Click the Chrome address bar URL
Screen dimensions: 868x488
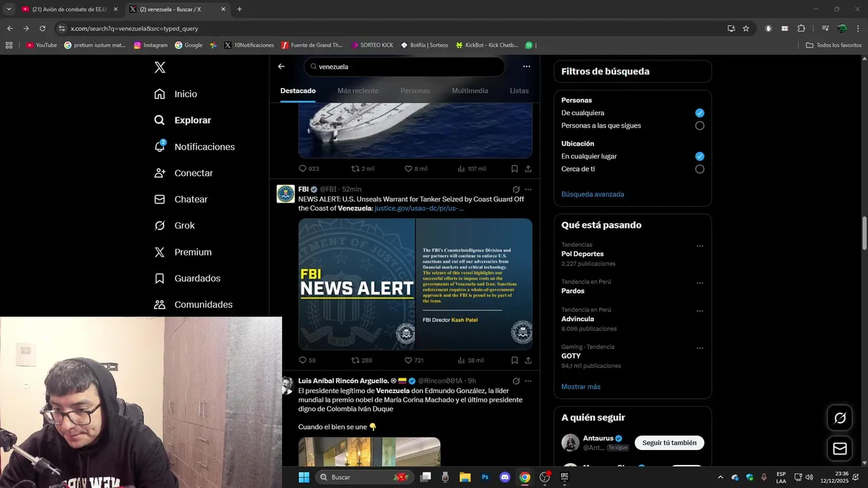point(134,28)
